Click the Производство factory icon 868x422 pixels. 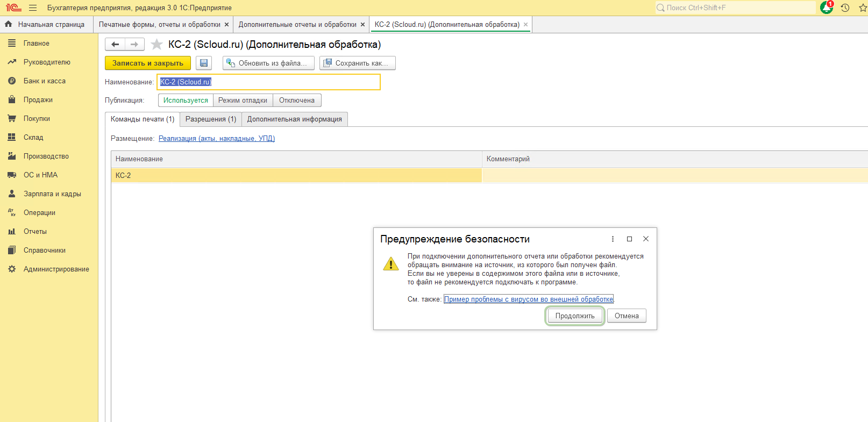(12, 156)
